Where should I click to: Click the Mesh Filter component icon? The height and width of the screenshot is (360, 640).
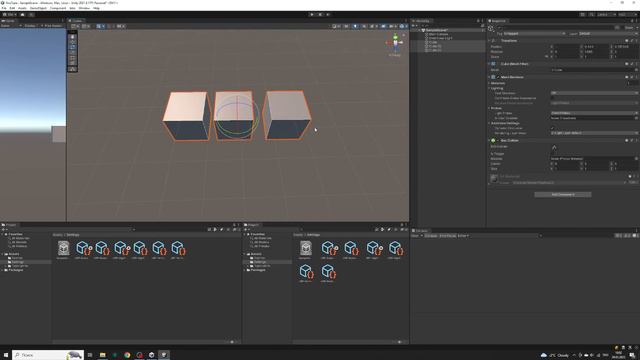coord(493,64)
